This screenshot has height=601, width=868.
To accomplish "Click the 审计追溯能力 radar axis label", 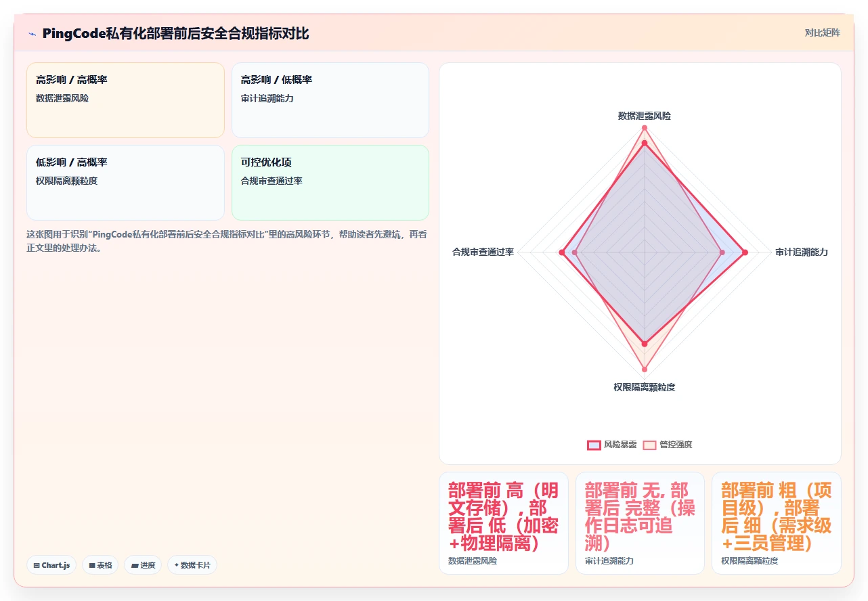I will 802,252.
